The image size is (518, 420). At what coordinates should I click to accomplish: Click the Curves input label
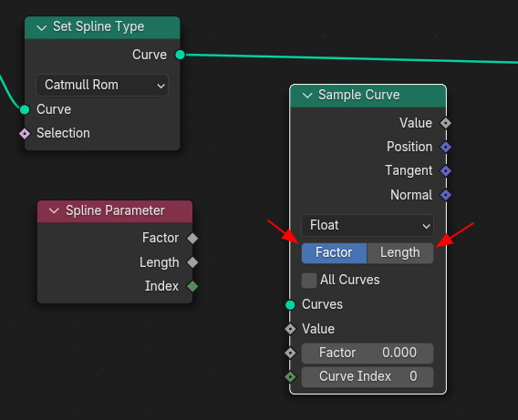pos(322,304)
